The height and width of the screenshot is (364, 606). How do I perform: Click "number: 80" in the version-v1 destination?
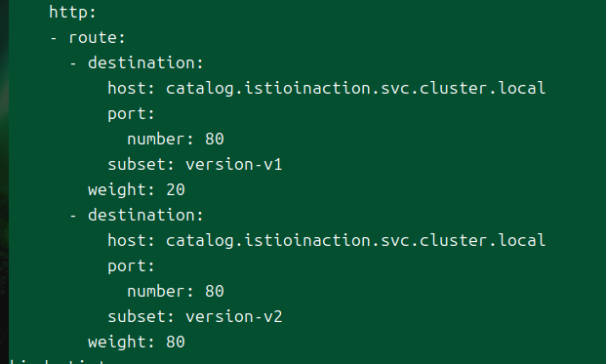coord(176,140)
